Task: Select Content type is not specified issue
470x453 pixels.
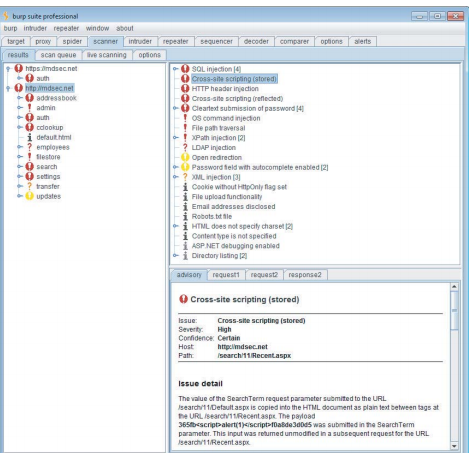Action: click(234, 236)
